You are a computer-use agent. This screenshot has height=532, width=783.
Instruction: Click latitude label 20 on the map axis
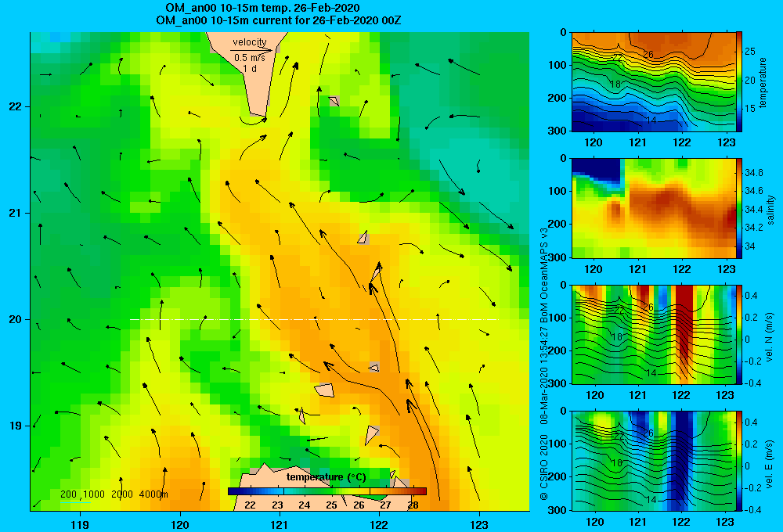tap(16, 319)
